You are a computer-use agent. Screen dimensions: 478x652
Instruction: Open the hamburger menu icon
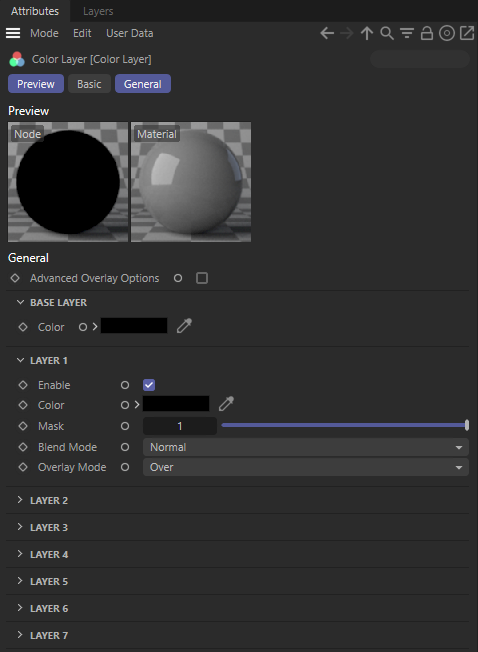pos(13,33)
